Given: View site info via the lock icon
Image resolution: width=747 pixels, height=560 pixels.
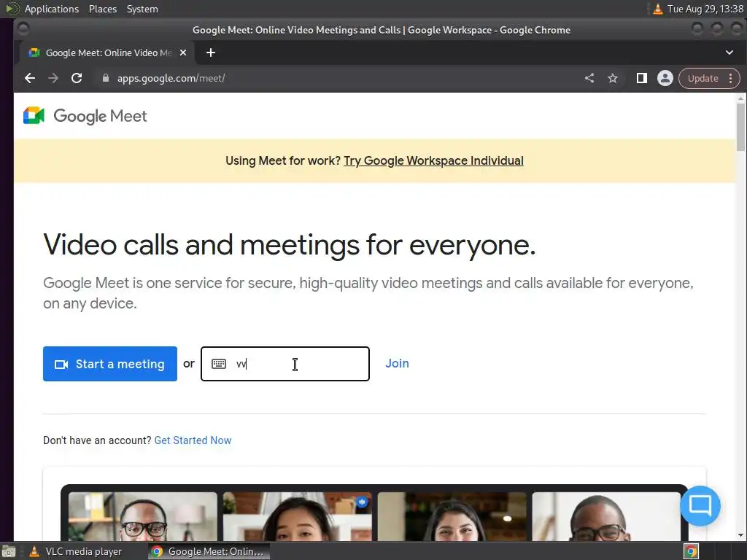Looking at the screenshot, I should tap(106, 78).
